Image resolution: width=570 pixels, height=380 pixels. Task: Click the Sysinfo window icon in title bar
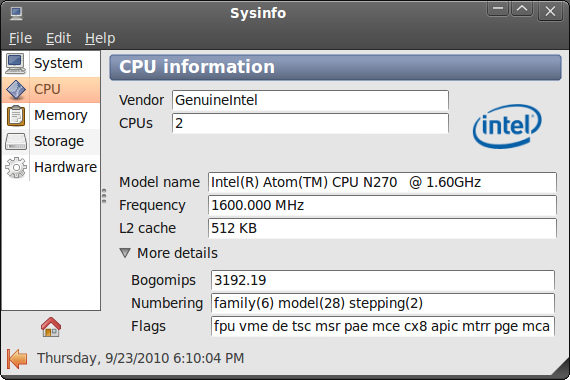16,13
